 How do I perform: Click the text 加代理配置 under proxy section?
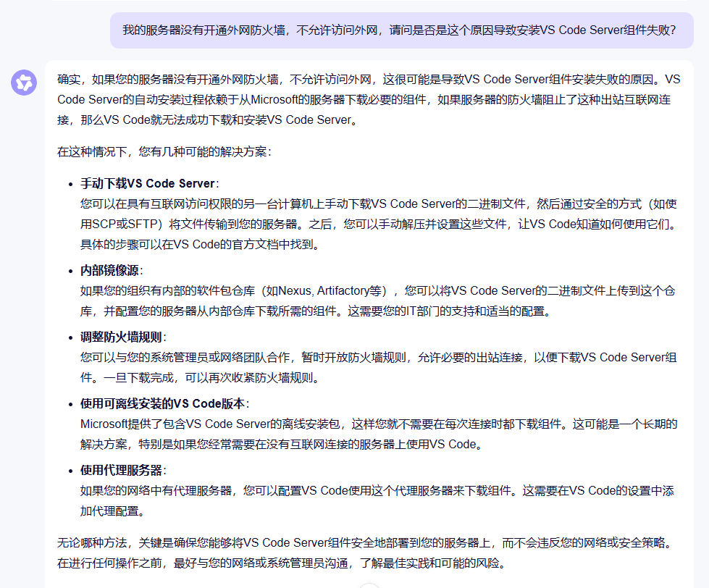coord(109,511)
